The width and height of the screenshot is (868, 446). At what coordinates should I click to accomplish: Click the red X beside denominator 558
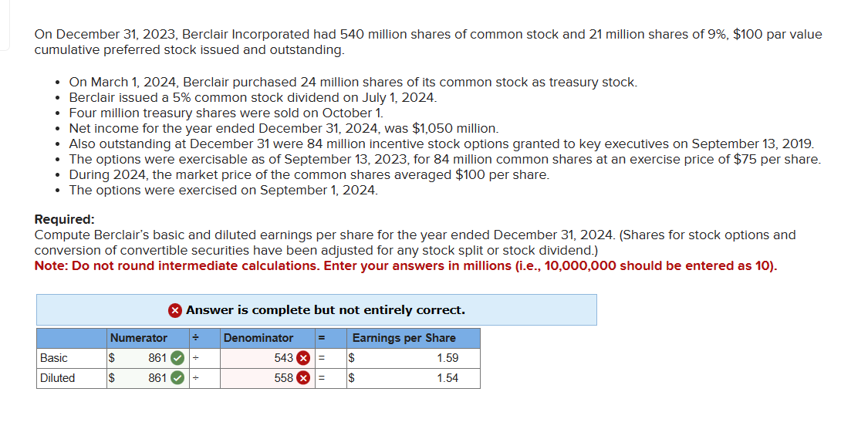coord(303,378)
